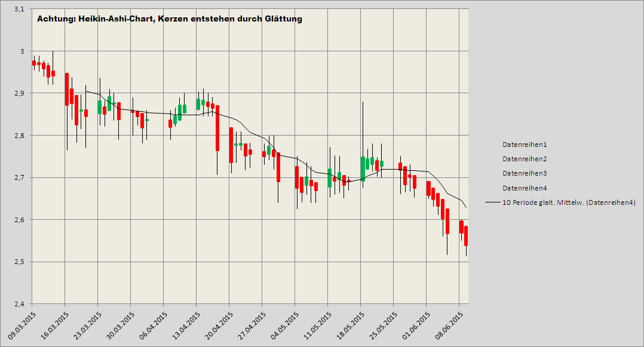Select the last red candle on the chart
This screenshot has width=644, height=347.
tap(466, 236)
